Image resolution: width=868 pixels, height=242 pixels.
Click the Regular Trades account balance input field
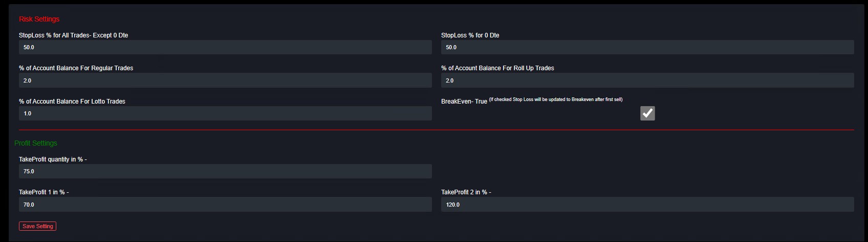225,80
